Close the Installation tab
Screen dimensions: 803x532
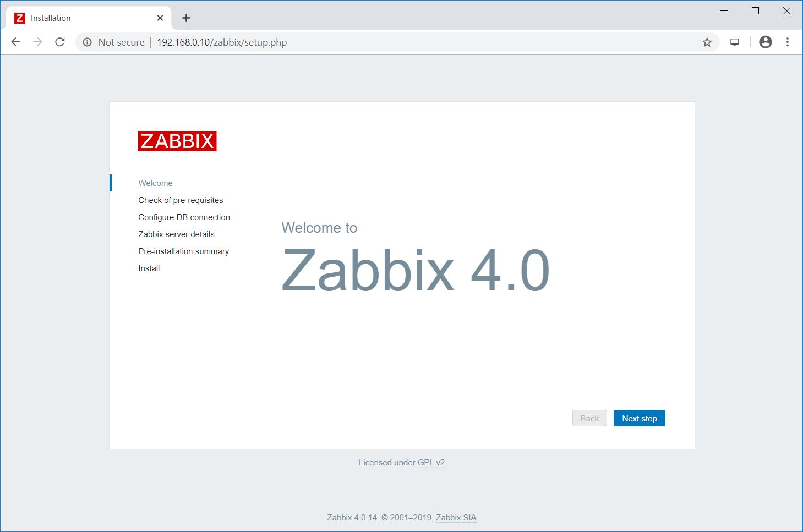coord(160,18)
